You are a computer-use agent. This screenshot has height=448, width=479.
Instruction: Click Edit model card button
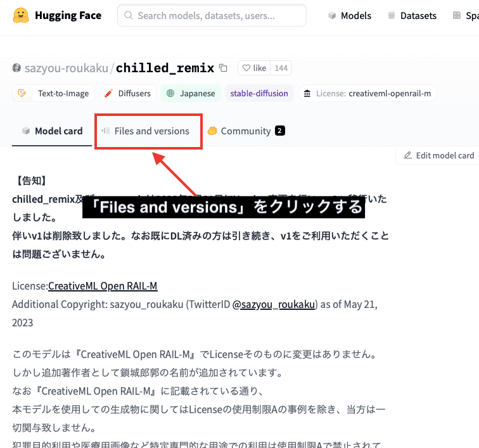point(438,155)
